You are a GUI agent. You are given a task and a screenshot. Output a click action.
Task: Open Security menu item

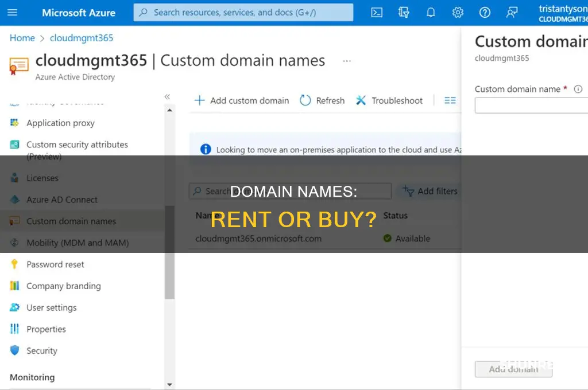[x=42, y=350]
